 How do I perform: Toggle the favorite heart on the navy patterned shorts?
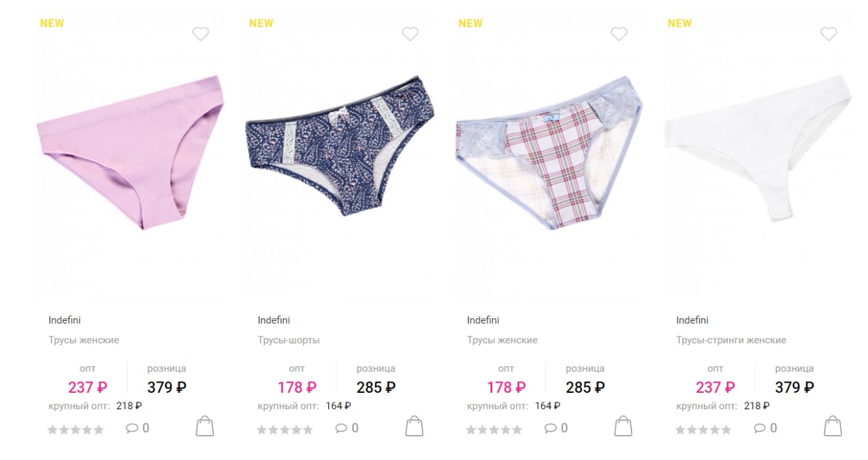click(x=410, y=34)
